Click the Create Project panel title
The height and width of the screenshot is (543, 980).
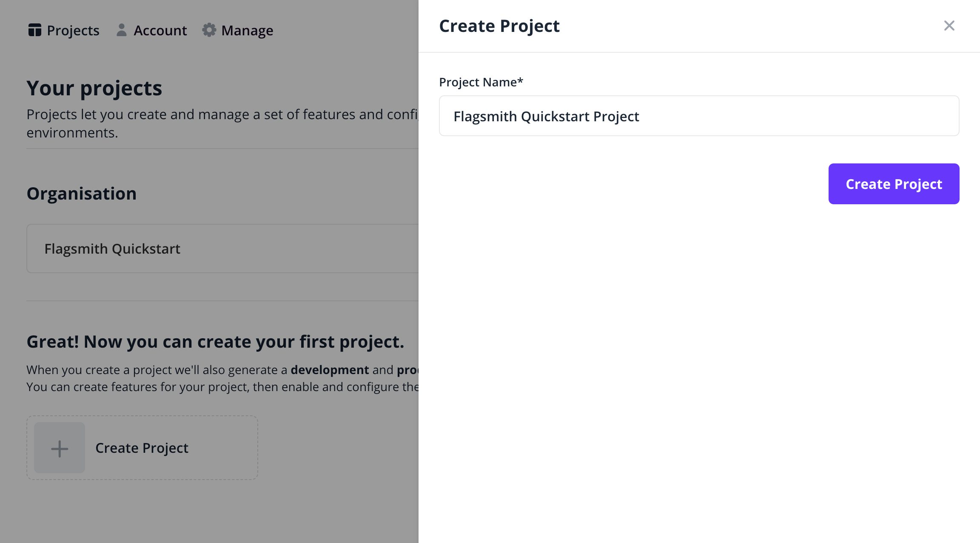[499, 26]
